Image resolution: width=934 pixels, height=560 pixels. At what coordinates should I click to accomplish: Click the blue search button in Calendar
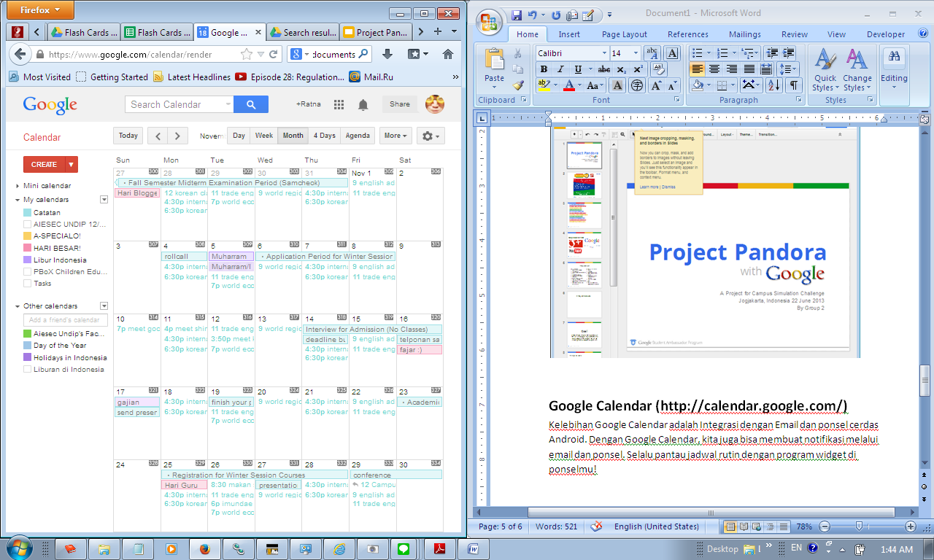click(x=251, y=104)
